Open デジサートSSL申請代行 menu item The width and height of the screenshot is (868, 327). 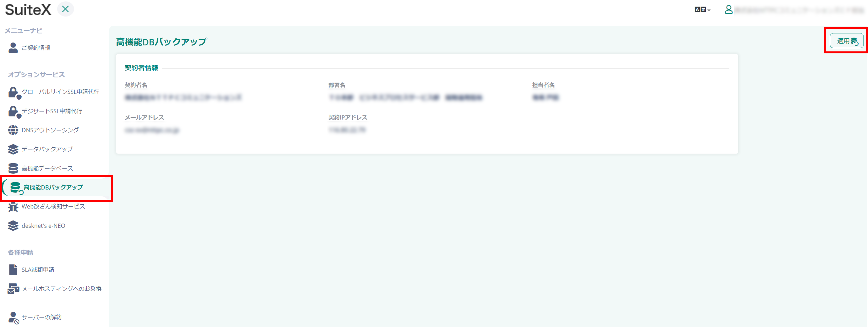(x=52, y=111)
